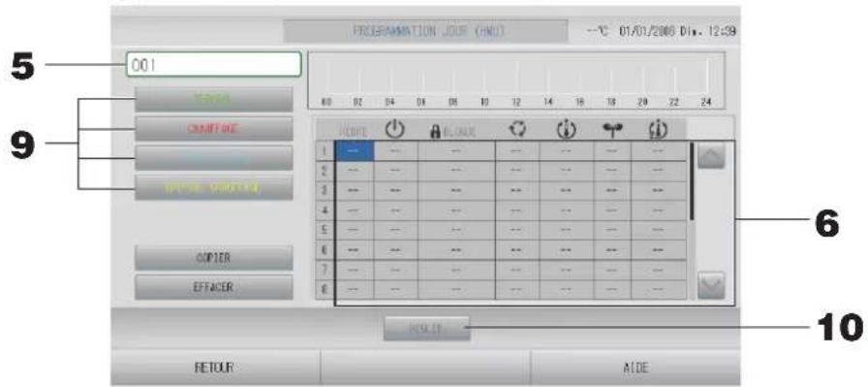
Task: Select the mode button just below CHAUFFAGE
Action: click(x=214, y=158)
